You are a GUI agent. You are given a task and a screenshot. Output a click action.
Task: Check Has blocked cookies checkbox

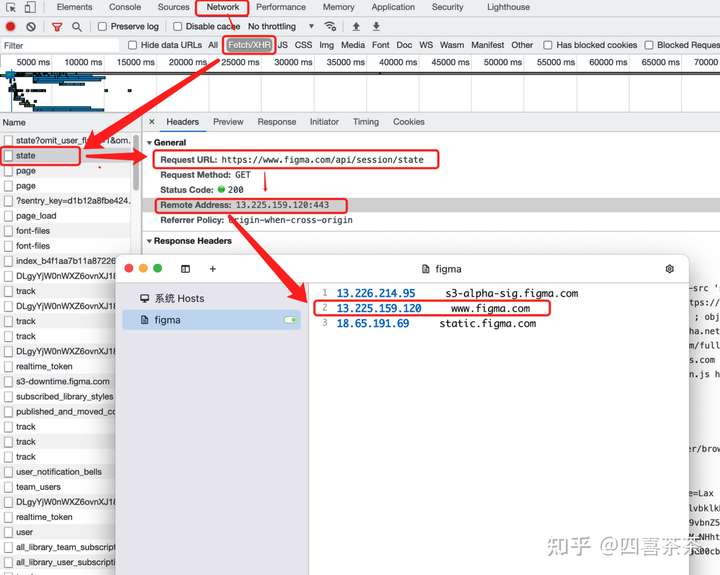(547, 45)
